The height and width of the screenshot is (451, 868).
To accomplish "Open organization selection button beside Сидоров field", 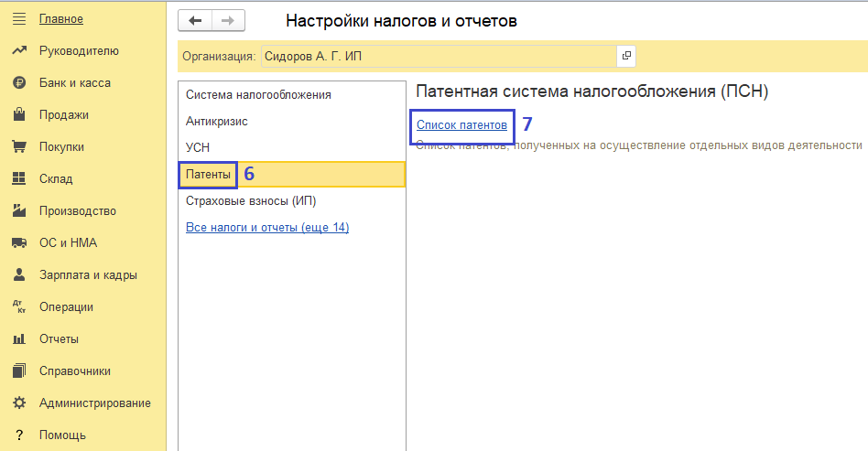I will point(626,56).
